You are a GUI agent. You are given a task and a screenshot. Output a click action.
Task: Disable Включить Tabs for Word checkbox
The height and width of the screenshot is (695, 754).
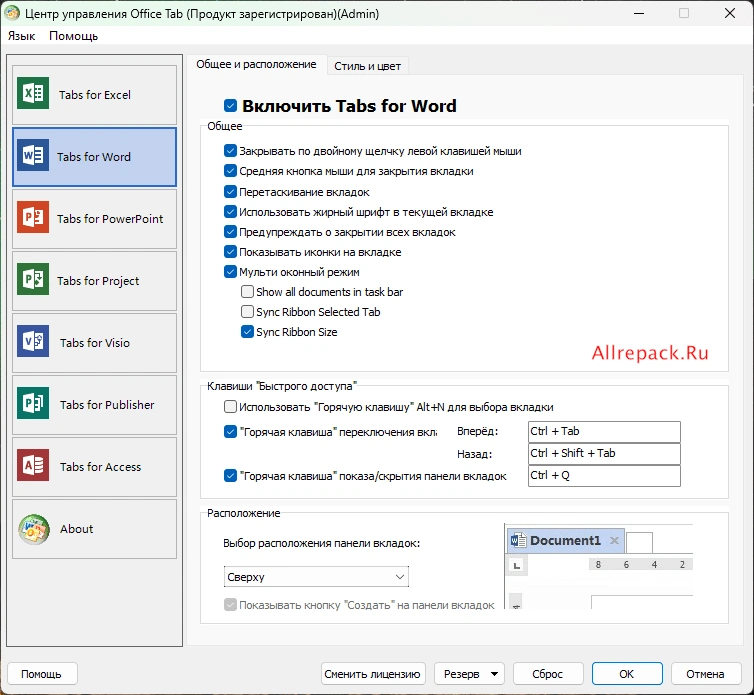[x=230, y=105]
